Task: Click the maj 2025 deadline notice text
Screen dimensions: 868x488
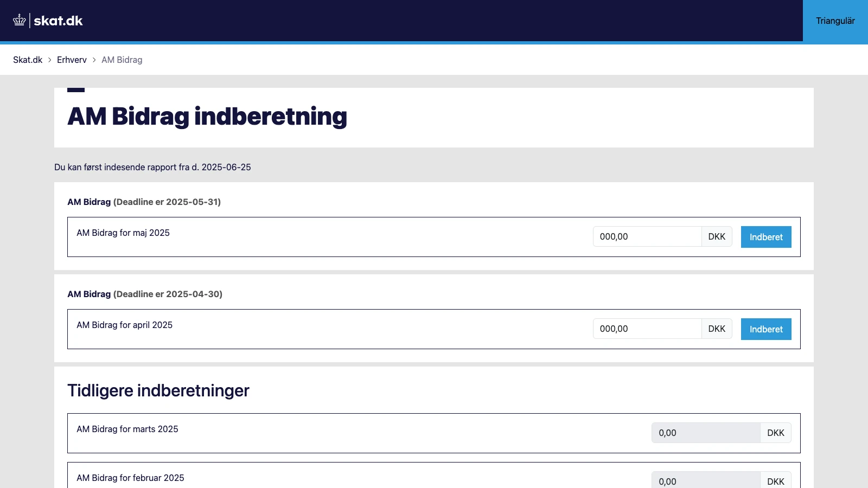Action: coord(143,202)
